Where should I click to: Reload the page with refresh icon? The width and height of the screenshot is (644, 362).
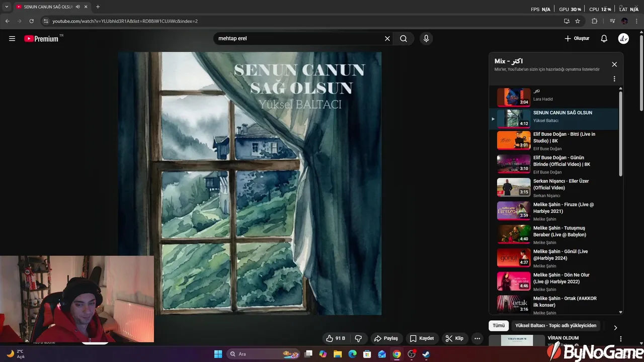32,21
